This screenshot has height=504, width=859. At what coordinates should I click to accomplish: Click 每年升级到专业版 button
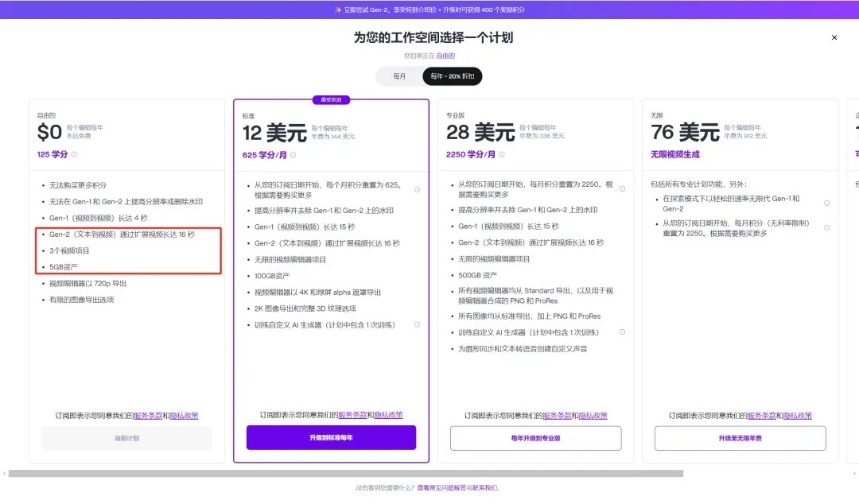(x=536, y=438)
